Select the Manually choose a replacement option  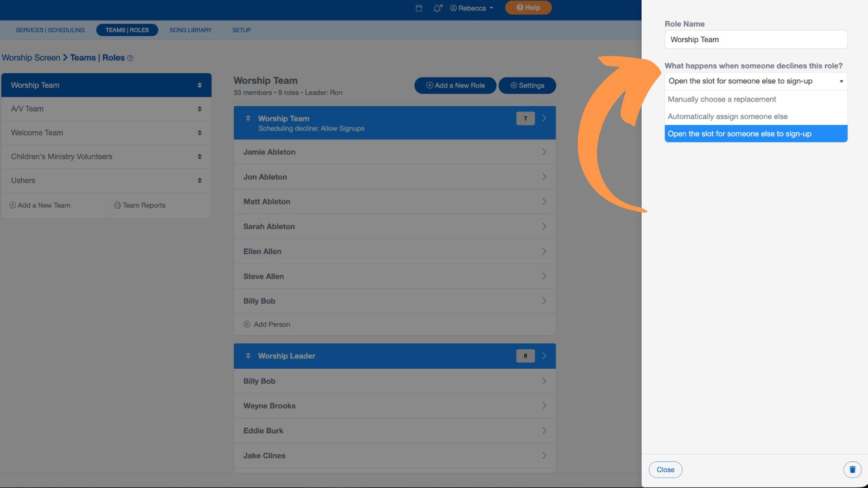pos(722,99)
